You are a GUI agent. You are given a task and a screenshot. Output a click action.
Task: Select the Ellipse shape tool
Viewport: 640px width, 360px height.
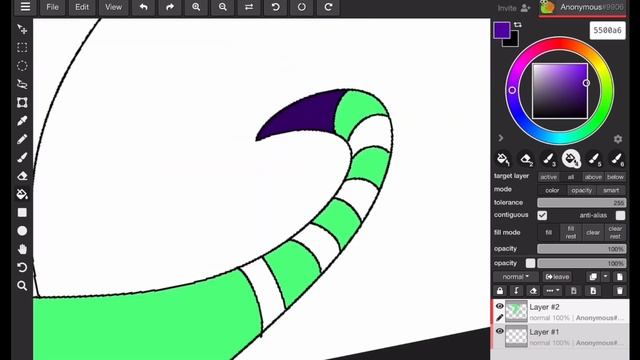(x=22, y=231)
